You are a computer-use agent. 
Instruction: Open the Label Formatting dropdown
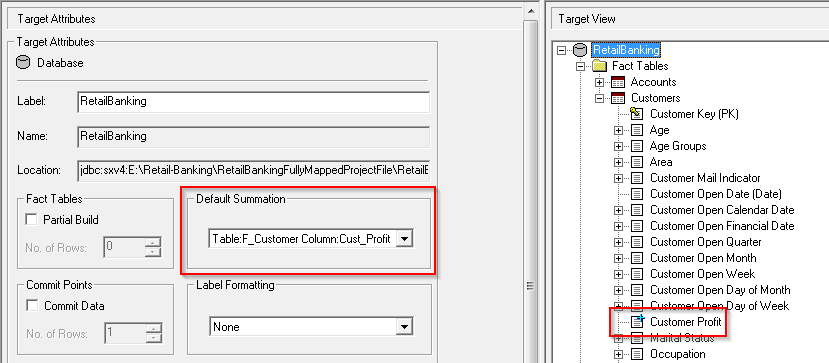404,327
